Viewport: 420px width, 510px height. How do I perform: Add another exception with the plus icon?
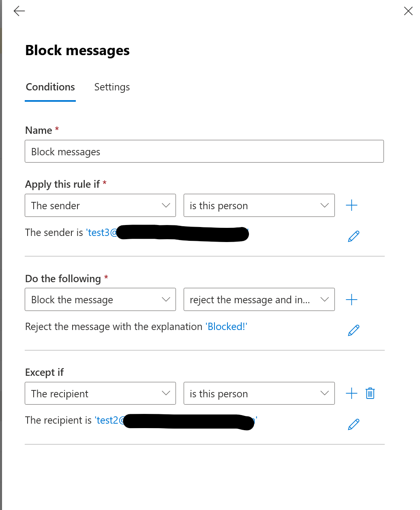tap(351, 393)
